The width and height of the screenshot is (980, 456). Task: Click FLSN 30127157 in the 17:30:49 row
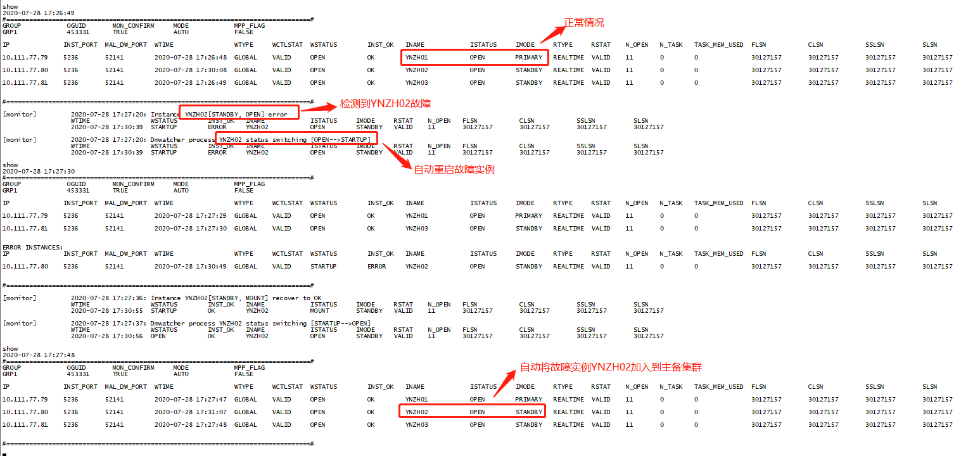[767, 267]
